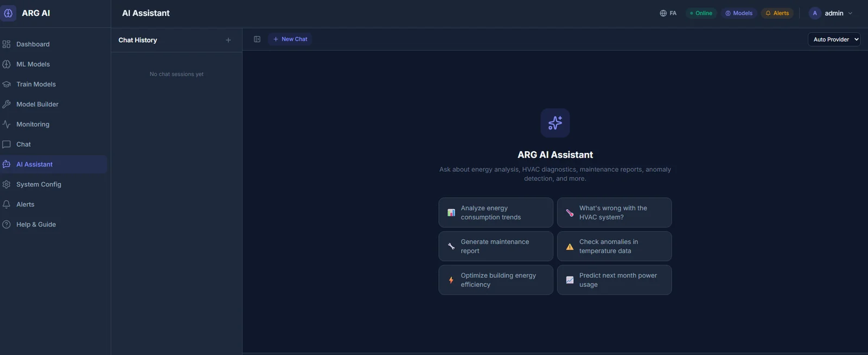Screen dimensions: 868x355
Task: Click the Chat speech bubble icon
Action: point(7,144)
